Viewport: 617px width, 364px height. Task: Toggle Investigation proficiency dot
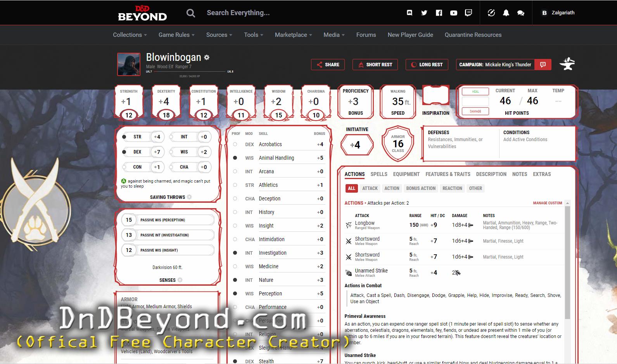(x=235, y=253)
